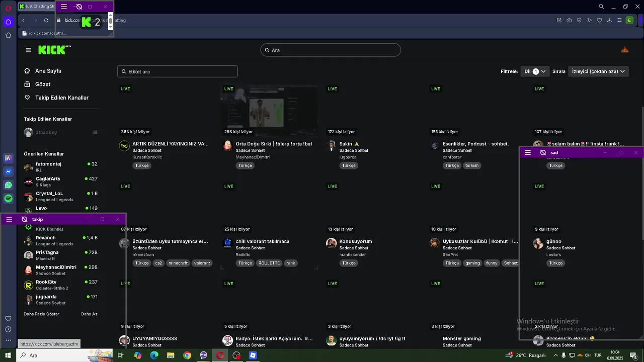Image resolution: width=644 pixels, height=362 pixels.
Task: Open the Opera start page home icon
Action: coord(9,22)
